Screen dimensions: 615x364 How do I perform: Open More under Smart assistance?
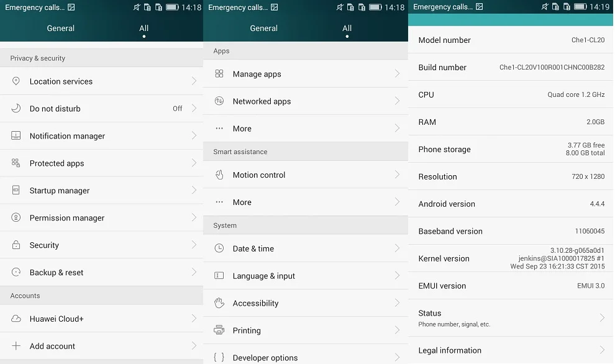[x=242, y=202]
